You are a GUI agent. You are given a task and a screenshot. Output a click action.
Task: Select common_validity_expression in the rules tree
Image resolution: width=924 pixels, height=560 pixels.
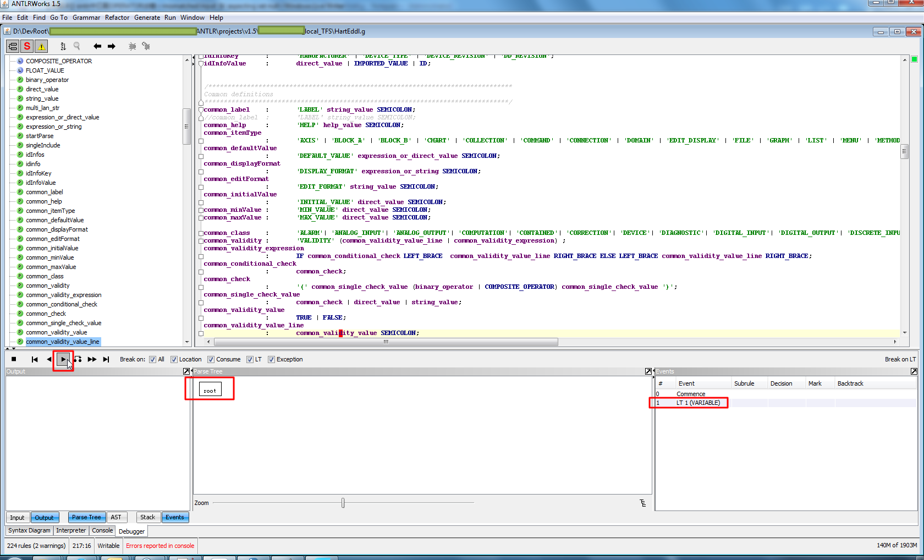[63, 295]
